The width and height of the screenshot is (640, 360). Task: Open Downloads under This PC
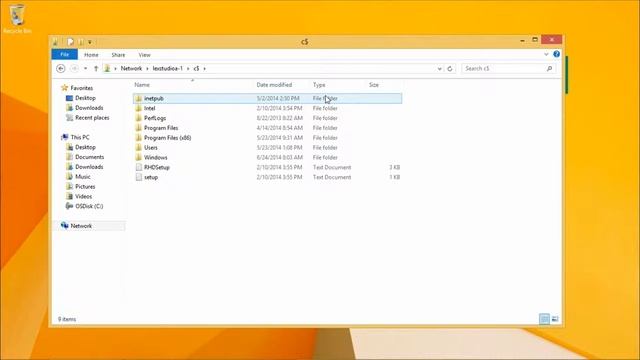(89, 167)
